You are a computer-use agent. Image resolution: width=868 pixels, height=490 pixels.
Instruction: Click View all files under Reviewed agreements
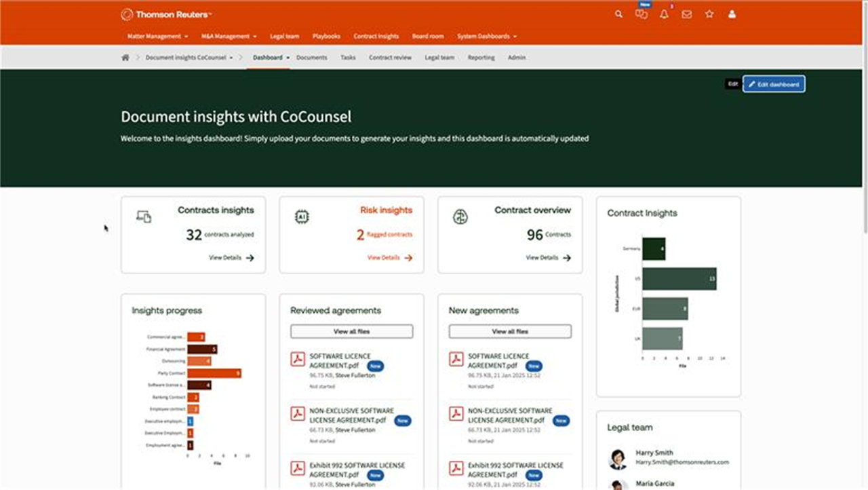(351, 331)
